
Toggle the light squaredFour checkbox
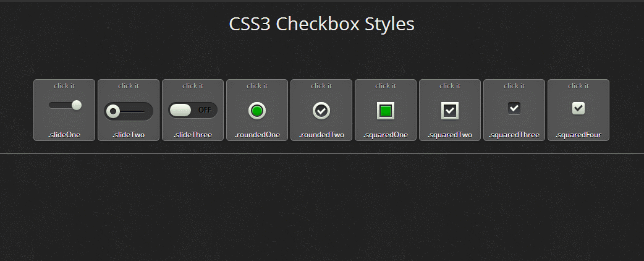coord(578,108)
